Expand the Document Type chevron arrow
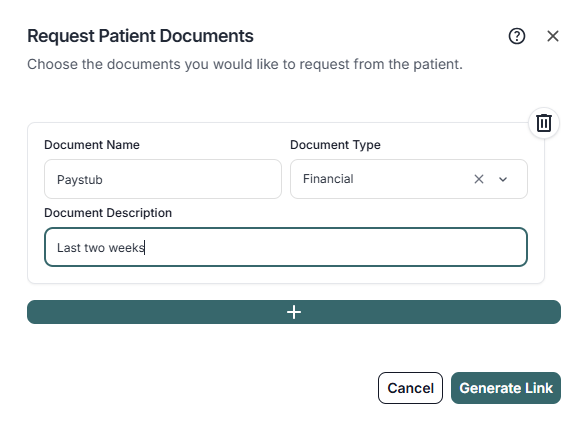 click(503, 179)
